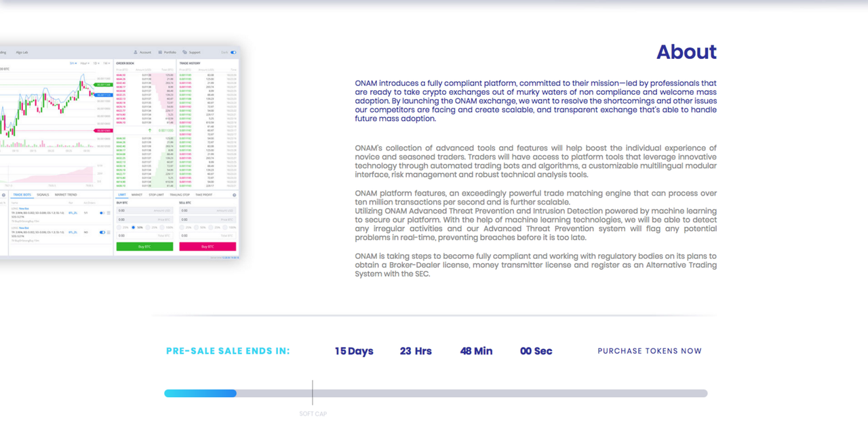Click the '23 Hrs' countdown value
The width and height of the screenshot is (868, 435).
[416, 351]
